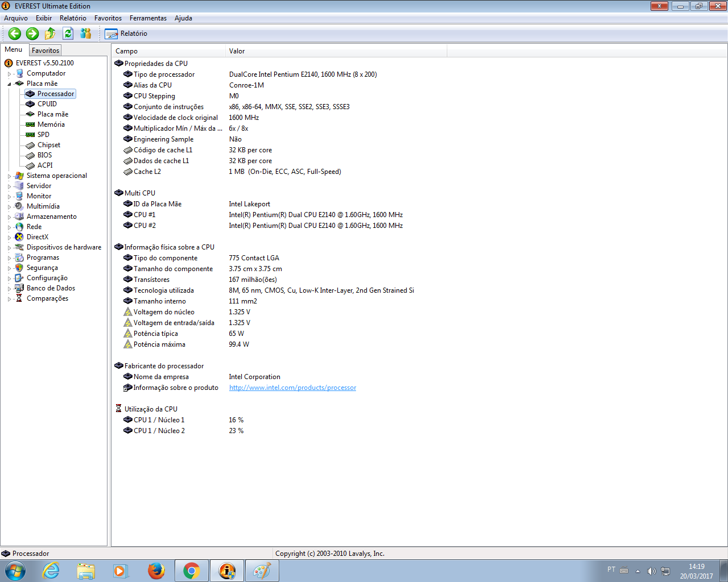Open the Relatório report button
The width and height of the screenshot is (728, 582).
pyautogui.click(x=126, y=34)
